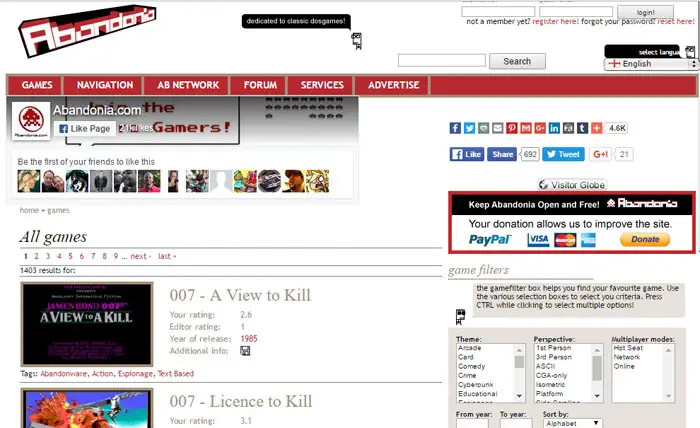Select Hot Seat multiplayer mode
700x428 pixels.
(x=628, y=348)
